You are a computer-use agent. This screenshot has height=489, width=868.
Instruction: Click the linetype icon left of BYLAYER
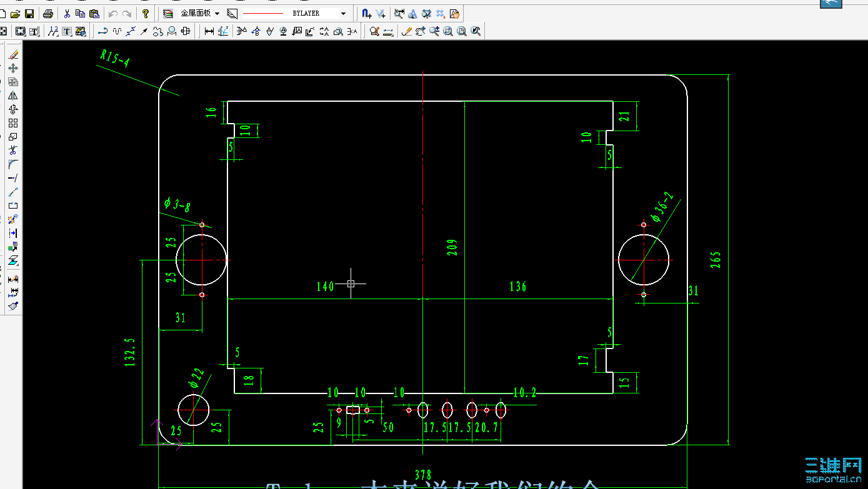click(232, 13)
